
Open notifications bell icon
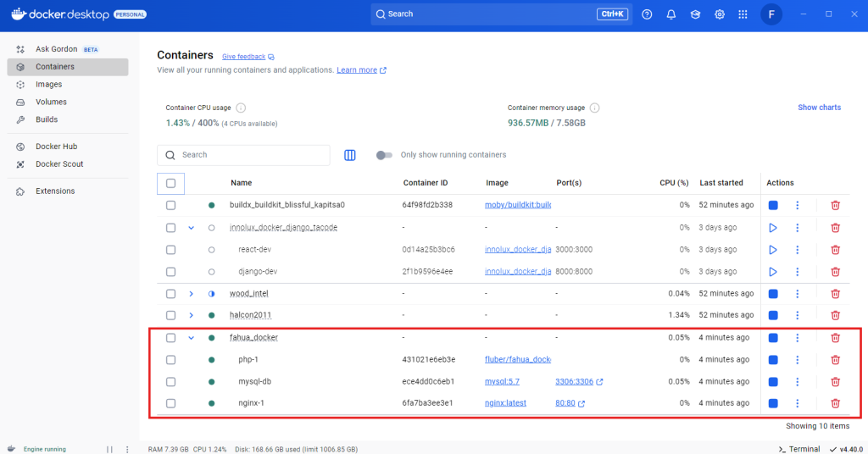[671, 14]
